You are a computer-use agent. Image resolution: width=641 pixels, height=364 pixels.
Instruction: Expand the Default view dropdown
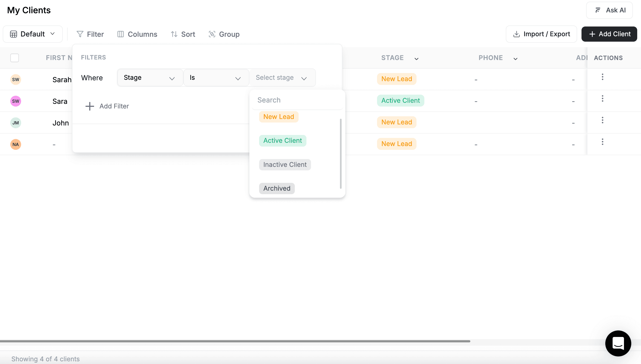pos(33,34)
